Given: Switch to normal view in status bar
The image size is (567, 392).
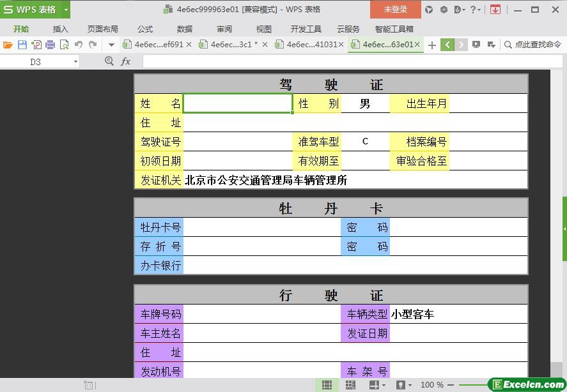Looking at the screenshot, I should (327, 385).
